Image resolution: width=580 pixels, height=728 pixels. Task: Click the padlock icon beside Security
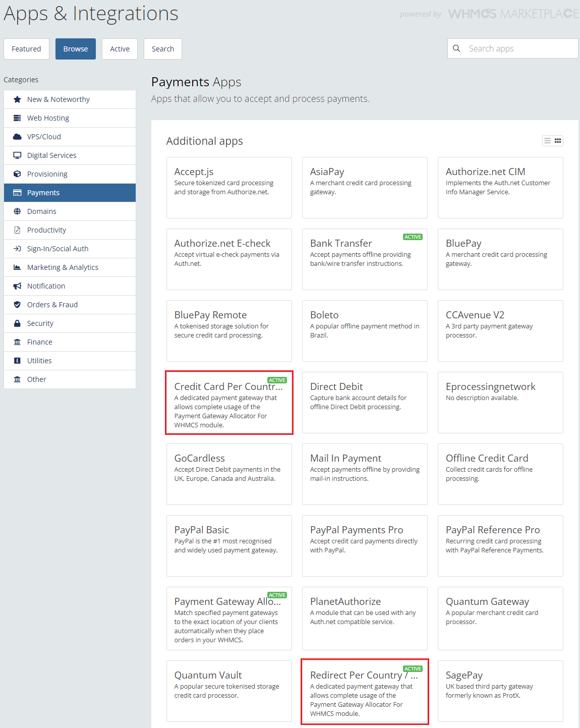tap(17, 323)
